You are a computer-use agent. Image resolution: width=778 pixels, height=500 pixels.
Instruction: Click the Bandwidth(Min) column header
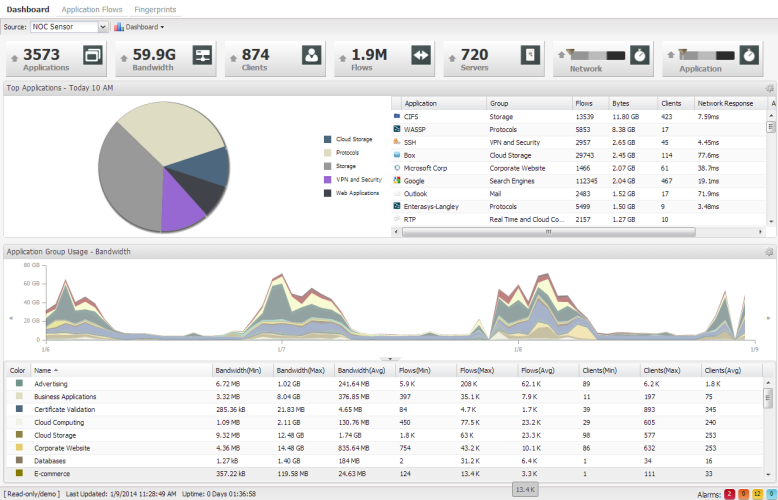242,371
